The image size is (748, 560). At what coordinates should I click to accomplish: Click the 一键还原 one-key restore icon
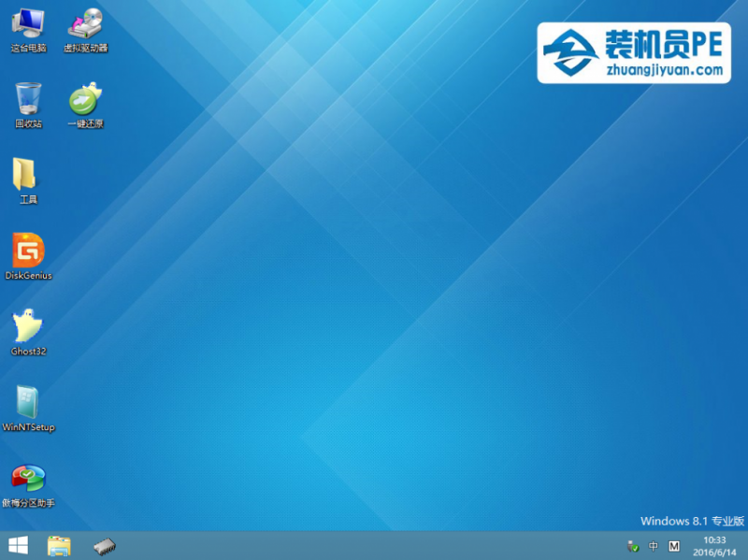tap(85, 103)
